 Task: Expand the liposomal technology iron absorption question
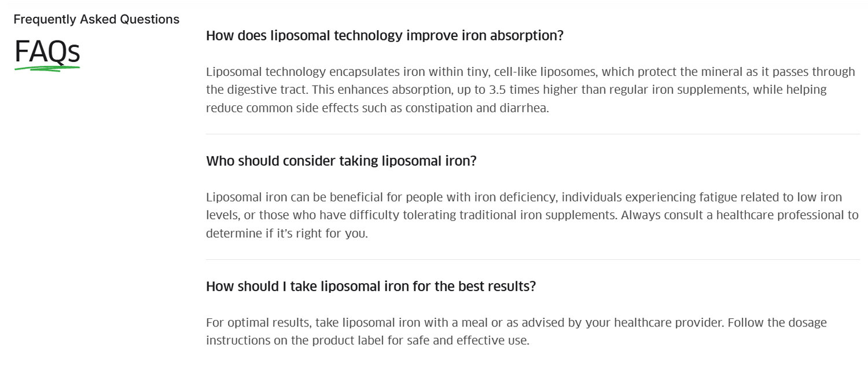[384, 36]
